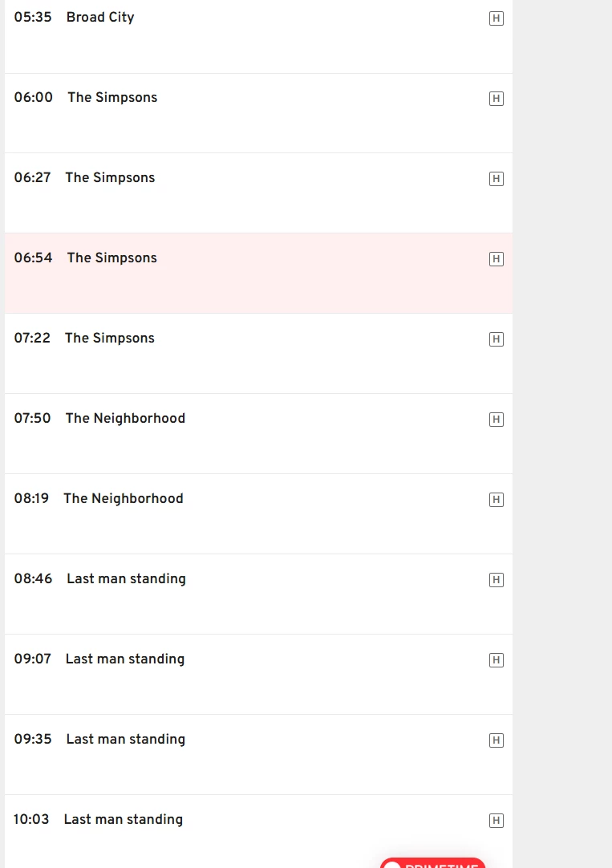Jump to the red Primetime button
The height and width of the screenshot is (868, 612).
click(x=433, y=863)
